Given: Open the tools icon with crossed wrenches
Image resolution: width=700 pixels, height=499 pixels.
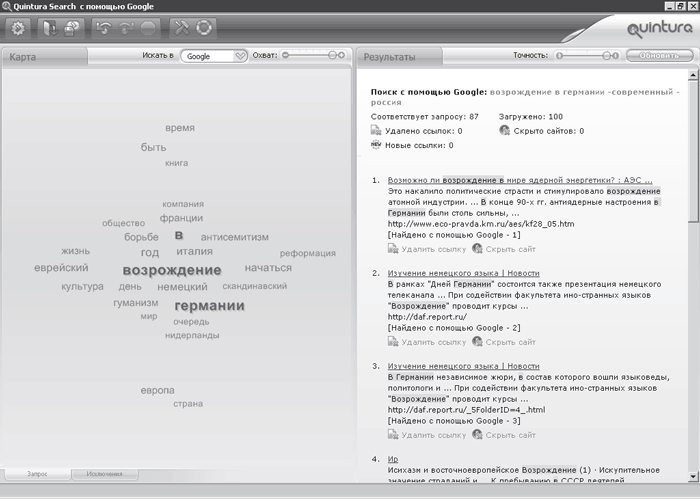Looking at the screenshot, I should tap(182, 28).
